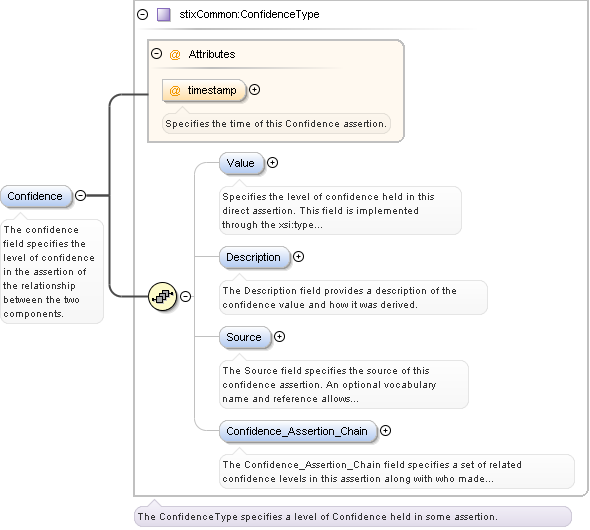
Task: Click the purple stixCommon:ConfidenceType square icon
Action: point(164,15)
